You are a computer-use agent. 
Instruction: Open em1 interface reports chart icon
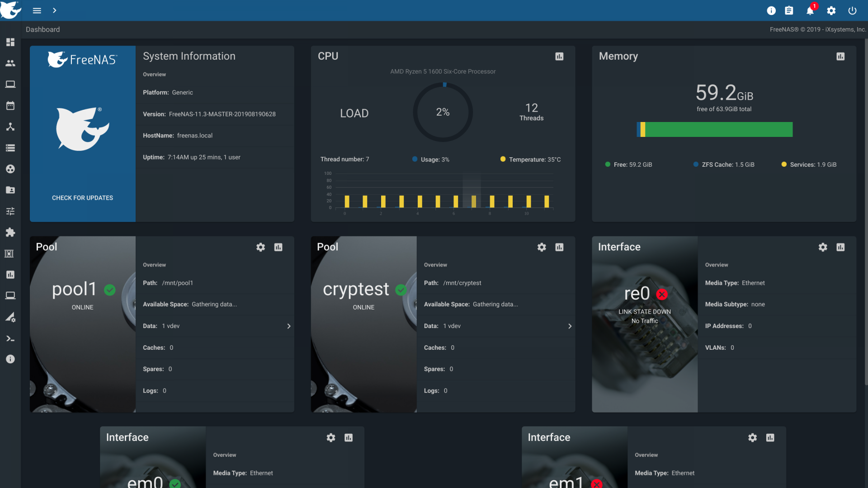coord(770,438)
